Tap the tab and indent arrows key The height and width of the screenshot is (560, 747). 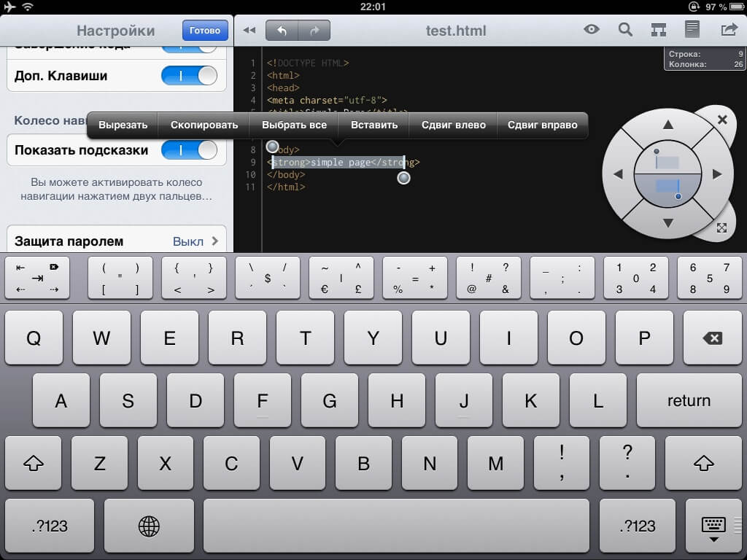pyautogui.click(x=37, y=278)
